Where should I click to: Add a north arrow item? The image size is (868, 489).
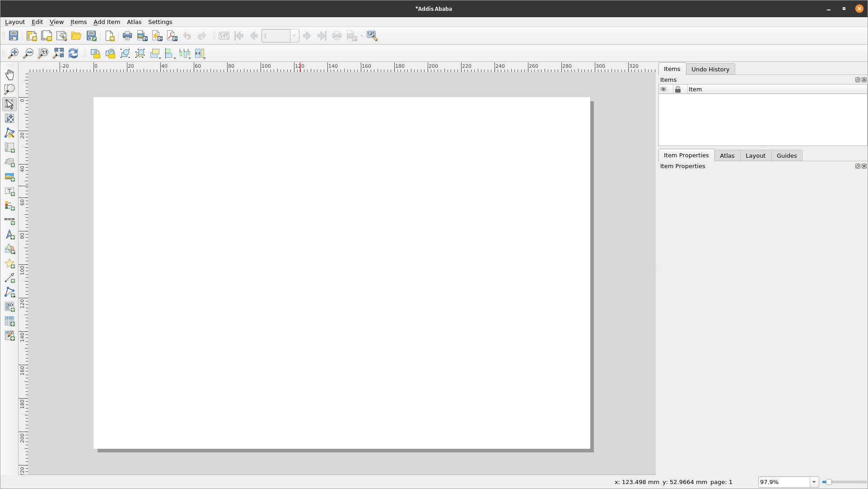pos(9,235)
